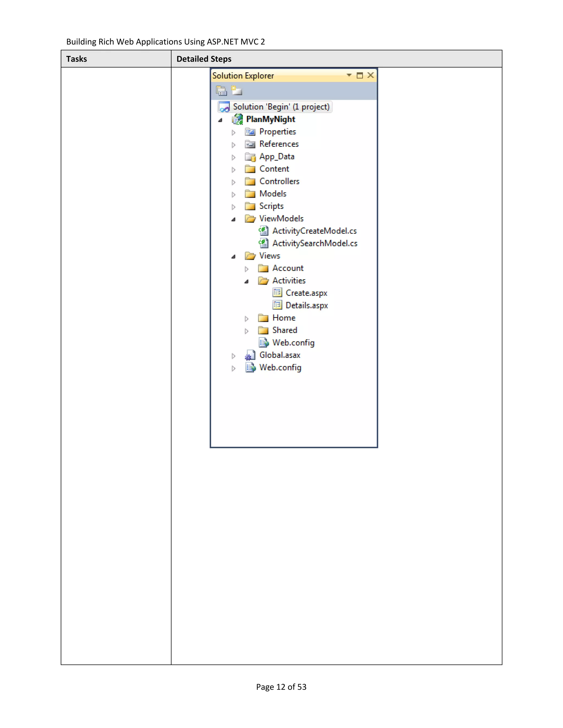
Task: Close the Solution Explorer panel
Action: (371, 75)
